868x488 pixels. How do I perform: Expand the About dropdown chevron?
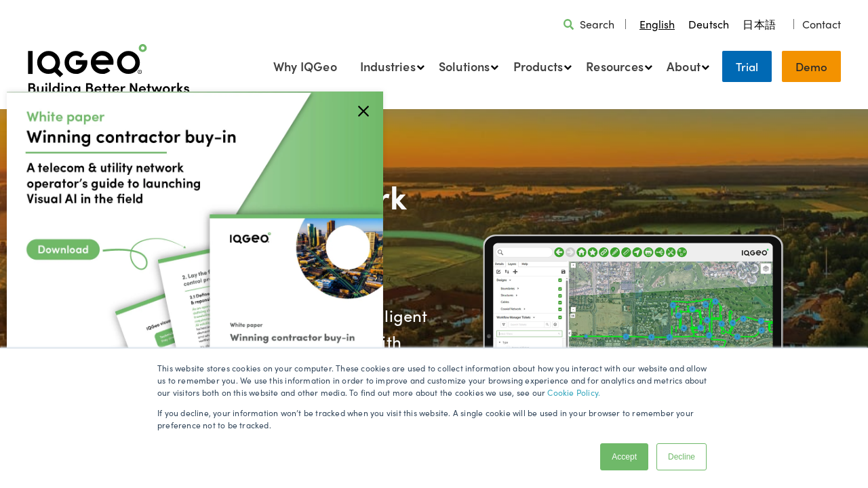(706, 67)
